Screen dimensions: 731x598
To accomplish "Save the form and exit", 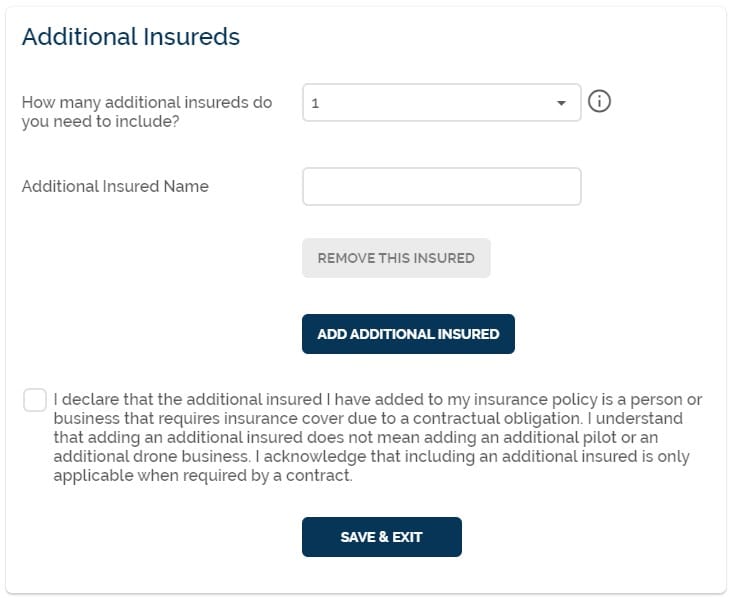I will [x=382, y=537].
